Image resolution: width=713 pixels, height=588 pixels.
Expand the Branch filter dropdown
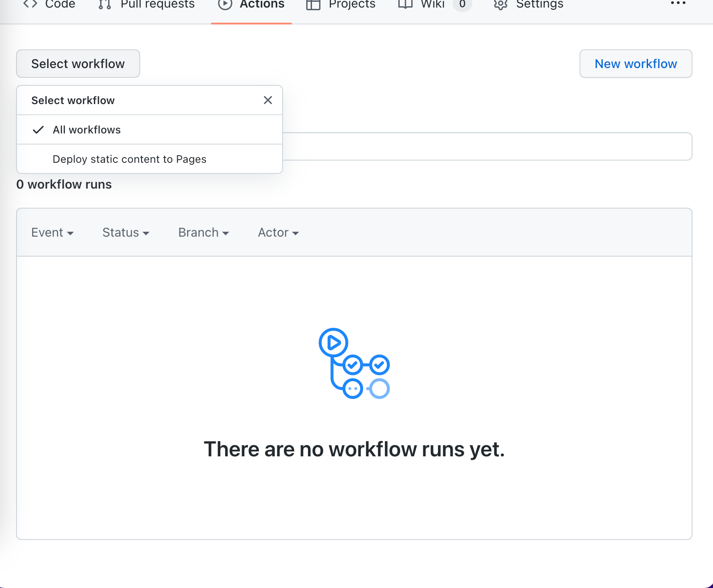click(x=203, y=232)
